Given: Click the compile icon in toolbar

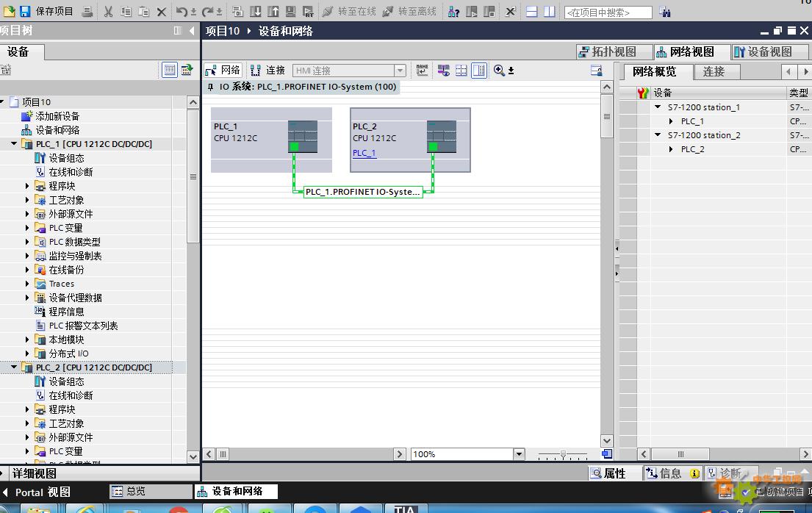Looking at the screenshot, I should click(x=237, y=12).
